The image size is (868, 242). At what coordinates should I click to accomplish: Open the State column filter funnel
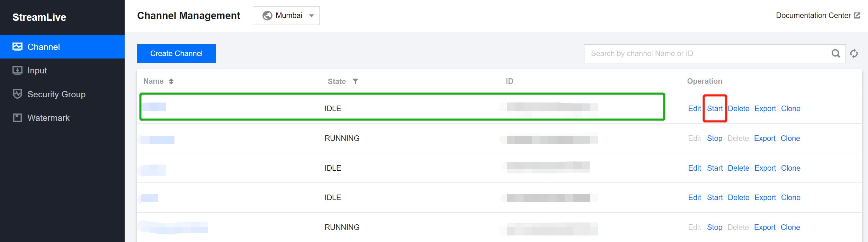click(x=355, y=81)
